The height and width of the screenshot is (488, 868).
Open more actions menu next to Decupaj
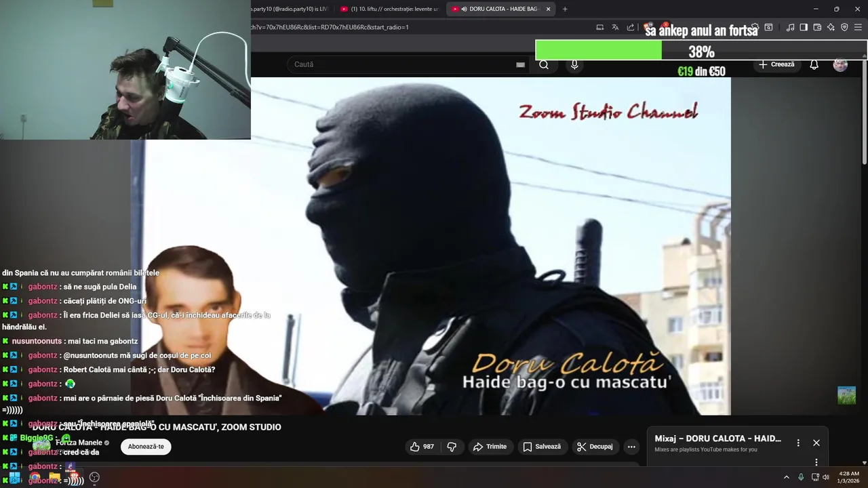pos(631,447)
